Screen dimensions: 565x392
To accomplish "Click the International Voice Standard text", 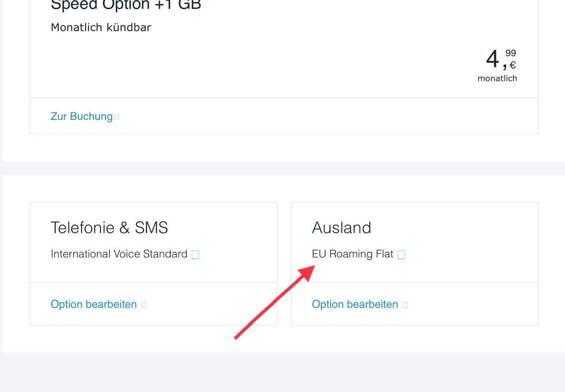I will [119, 254].
